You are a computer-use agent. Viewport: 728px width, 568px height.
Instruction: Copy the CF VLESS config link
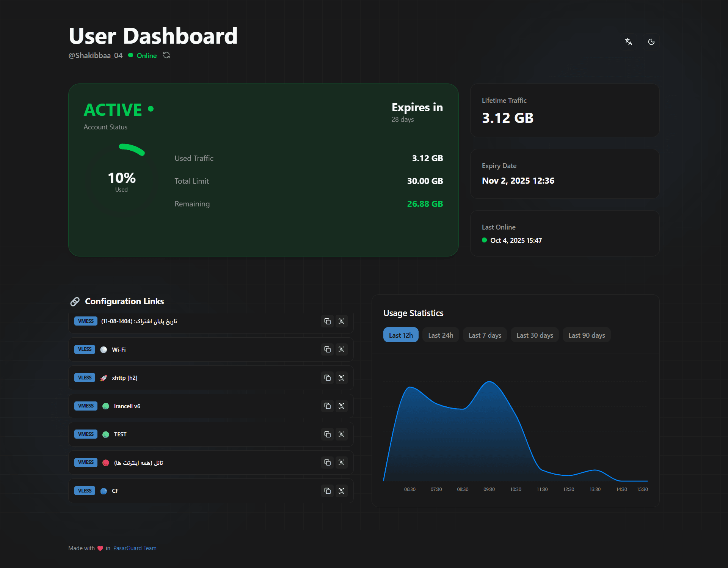[x=327, y=491]
